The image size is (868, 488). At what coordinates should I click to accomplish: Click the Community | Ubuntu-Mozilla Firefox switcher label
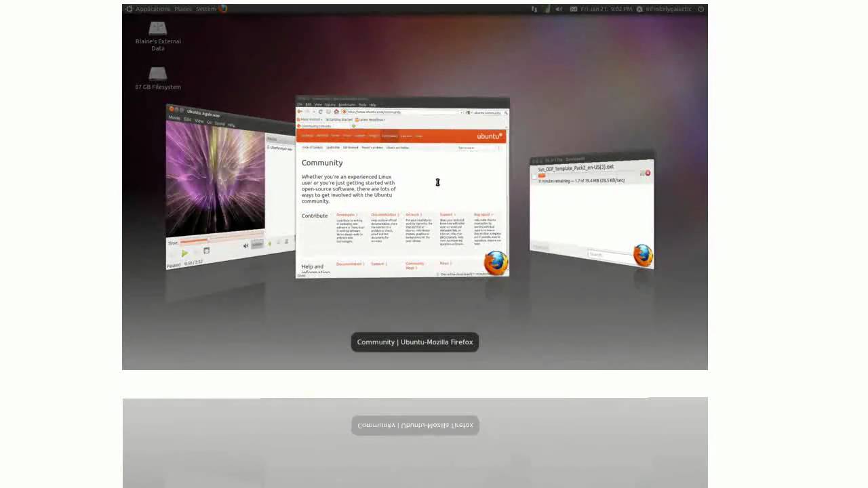pyautogui.click(x=415, y=342)
